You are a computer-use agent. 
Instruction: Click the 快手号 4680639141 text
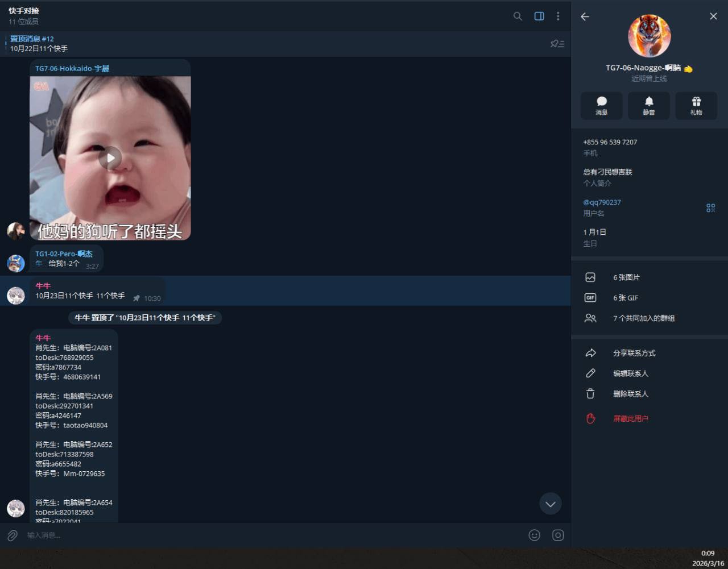(68, 377)
